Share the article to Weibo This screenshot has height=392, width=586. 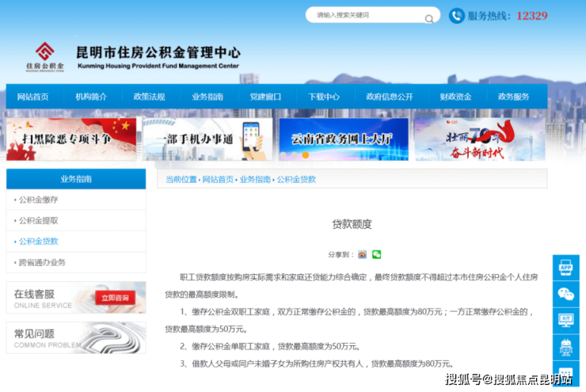[x=362, y=254]
